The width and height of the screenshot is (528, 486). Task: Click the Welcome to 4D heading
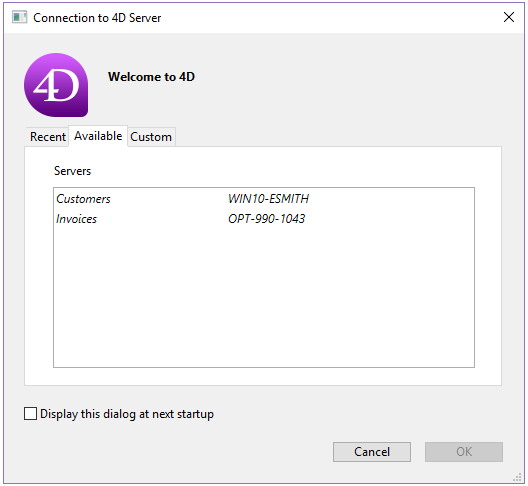[x=151, y=77]
